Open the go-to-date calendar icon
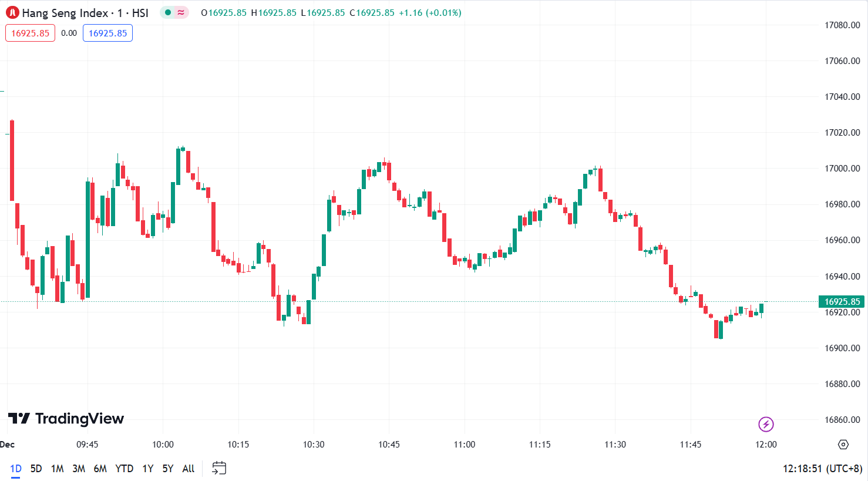The image size is (868, 481). tap(219, 468)
